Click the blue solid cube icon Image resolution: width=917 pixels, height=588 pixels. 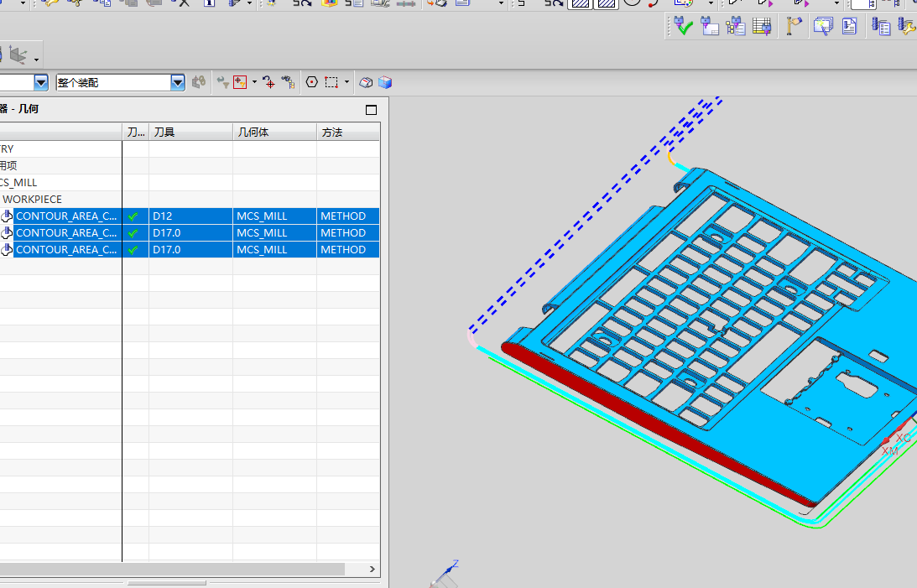pyautogui.click(x=385, y=82)
